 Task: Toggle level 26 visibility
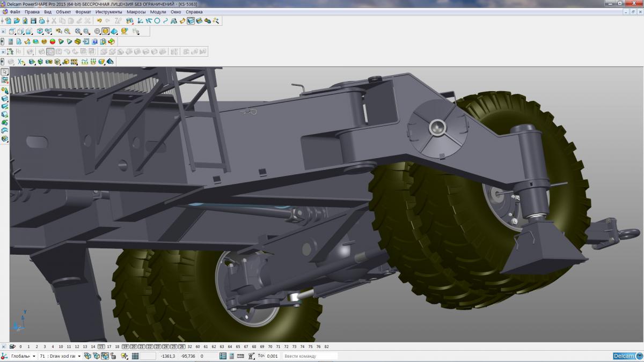point(182,347)
